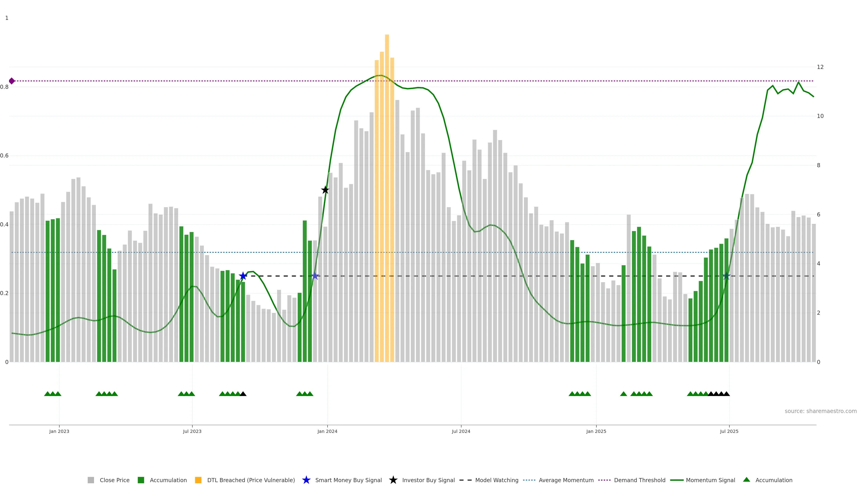The height and width of the screenshot is (488, 868).
Task: Click the Jul 2023 axis label
Action: click(x=192, y=431)
